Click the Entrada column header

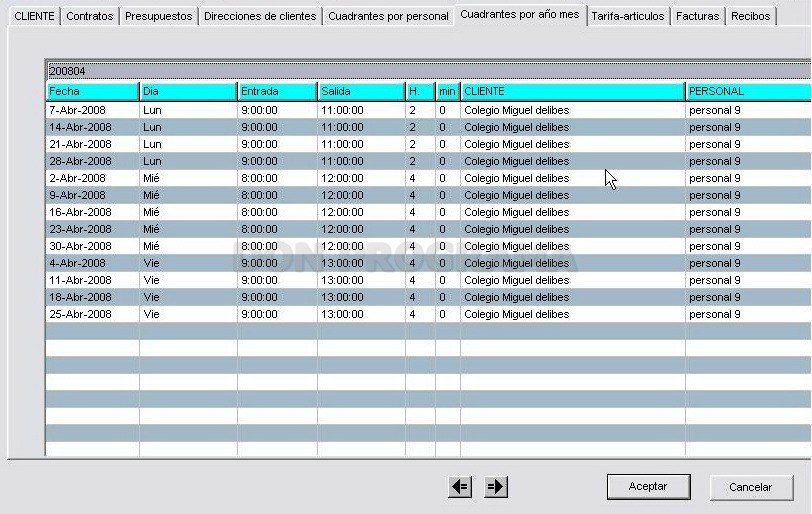[277, 91]
